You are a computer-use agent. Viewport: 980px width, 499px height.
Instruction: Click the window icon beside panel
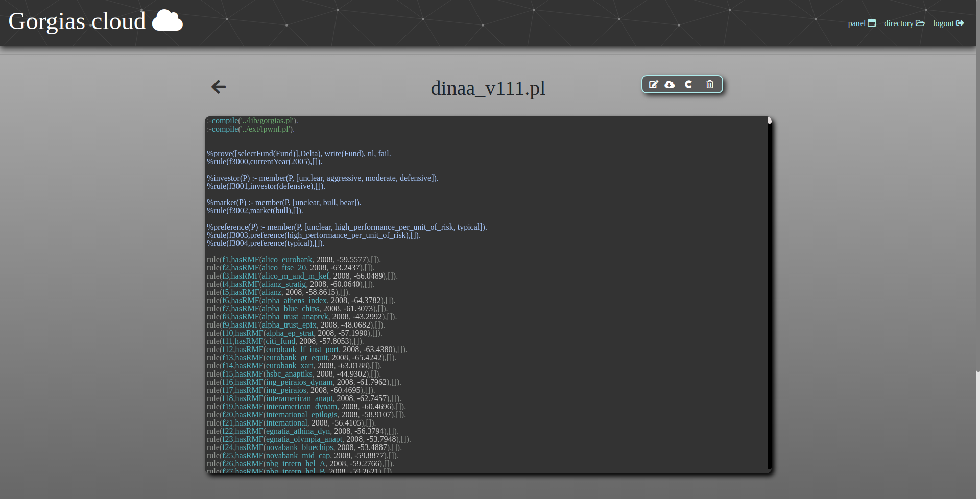tap(872, 23)
